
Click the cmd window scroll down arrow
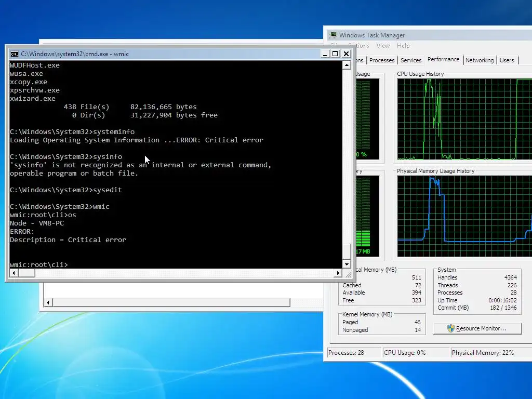(x=347, y=264)
